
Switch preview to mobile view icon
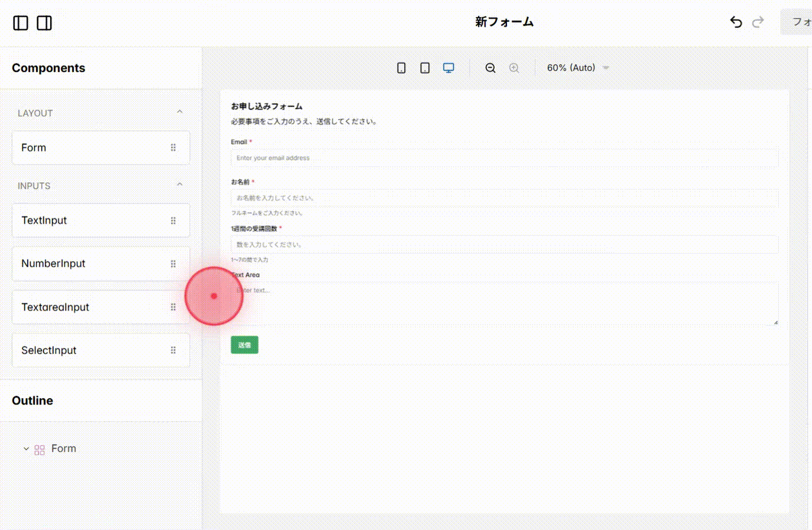(x=401, y=67)
